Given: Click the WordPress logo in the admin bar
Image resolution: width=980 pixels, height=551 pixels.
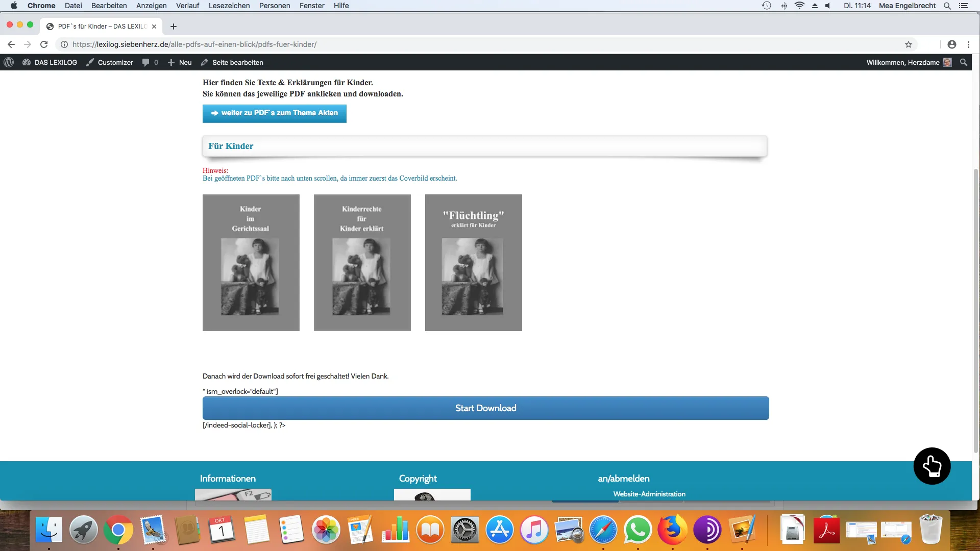Looking at the screenshot, I should tap(9, 62).
